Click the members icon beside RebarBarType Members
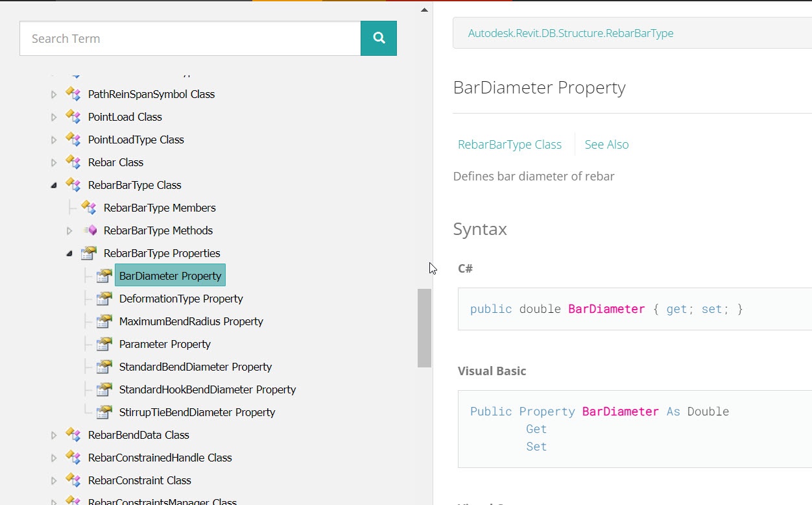Screen dimensions: 812x505 (x=89, y=208)
